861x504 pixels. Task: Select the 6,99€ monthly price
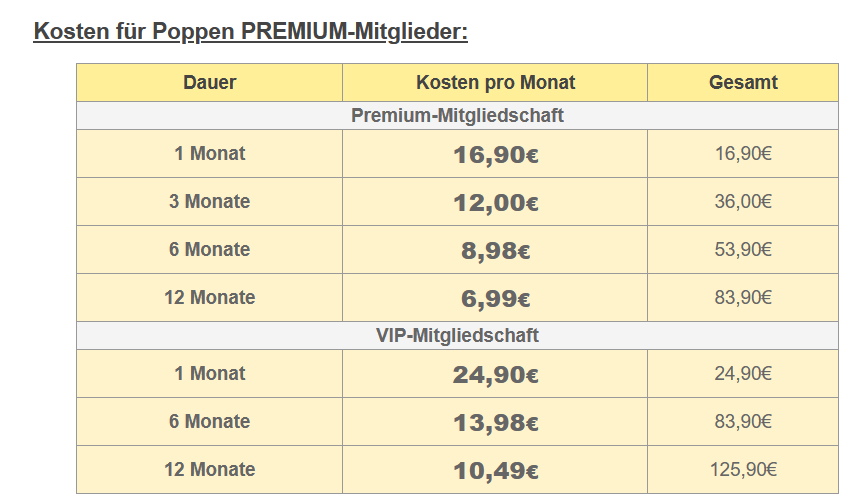coord(495,299)
